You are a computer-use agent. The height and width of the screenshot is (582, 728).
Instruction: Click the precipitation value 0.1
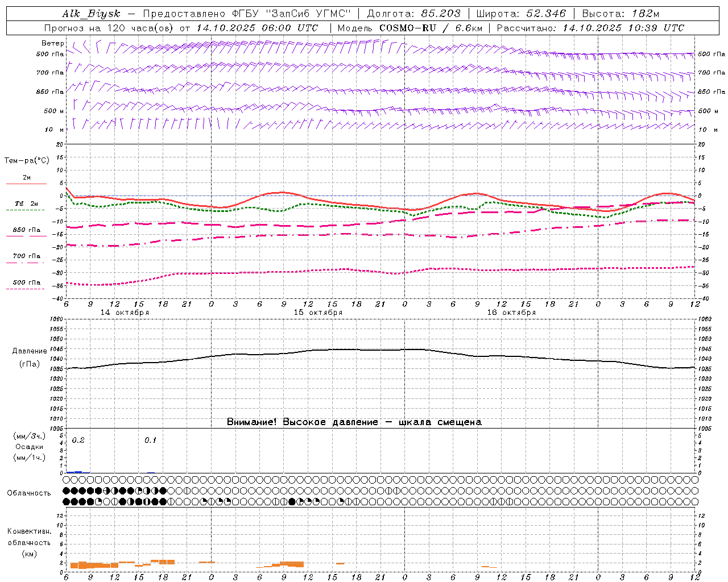pos(150,440)
